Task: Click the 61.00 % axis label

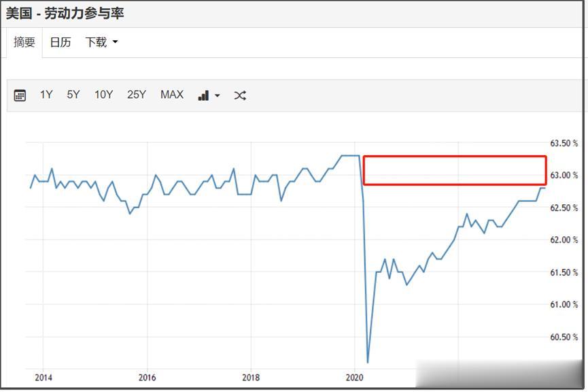Action: tap(564, 304)
